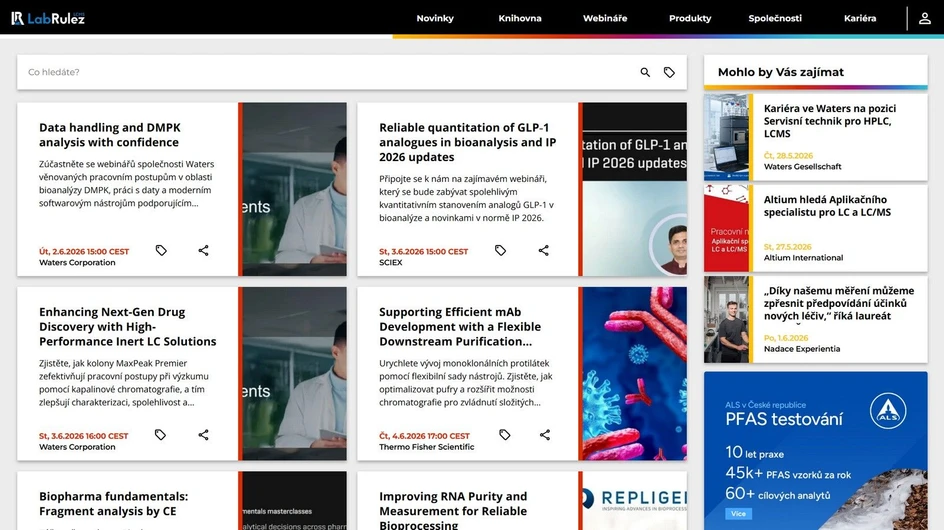This screenshot has width=944, height=530.
Task: Click date 'Út, 2.6.2026 15:00 CEST'
Action: click(x=84, y=252)
